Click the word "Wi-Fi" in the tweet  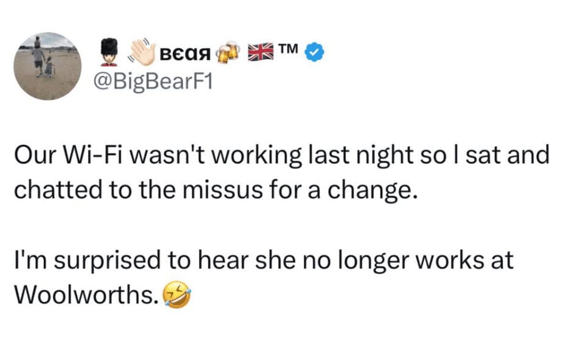point(104,156)
